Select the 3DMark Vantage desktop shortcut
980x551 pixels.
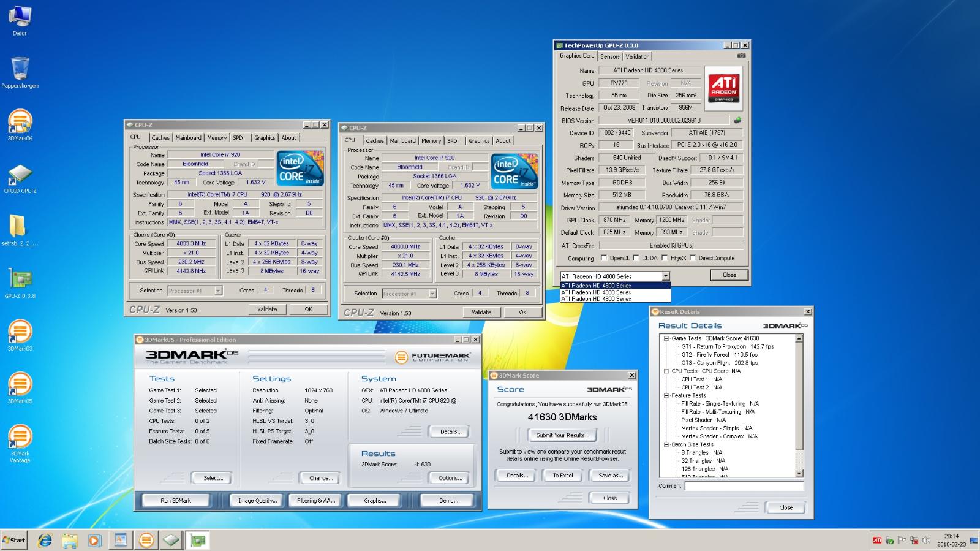pyautogui.click(x=20, y=444)
